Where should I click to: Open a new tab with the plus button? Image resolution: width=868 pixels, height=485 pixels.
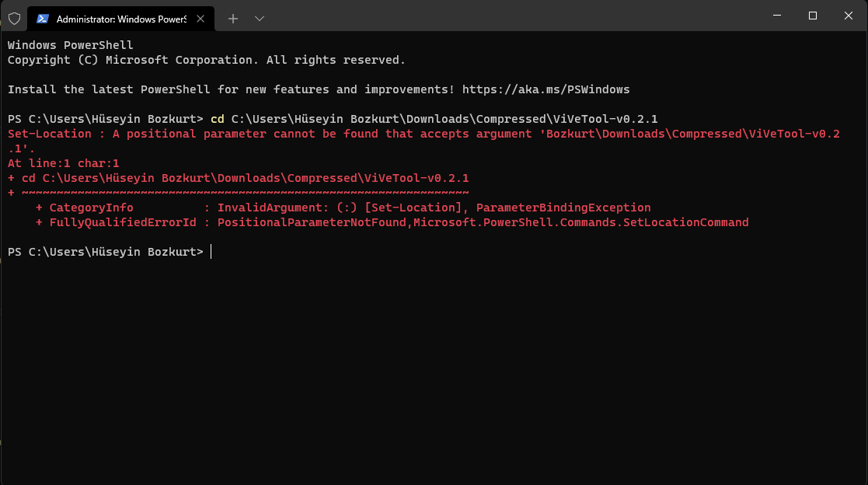point(233,18)
